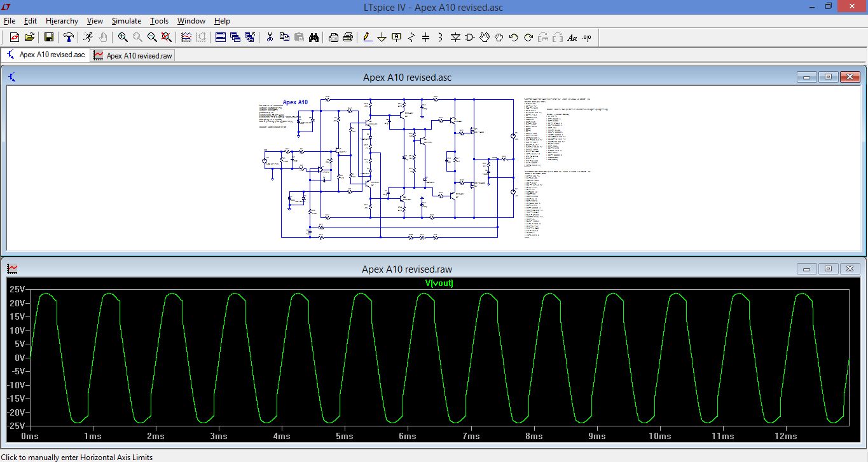Image resolution: width=868 pixels, height=462 pixels.
Task: Click the waveform window title bar icon
Action: point(13,269)
